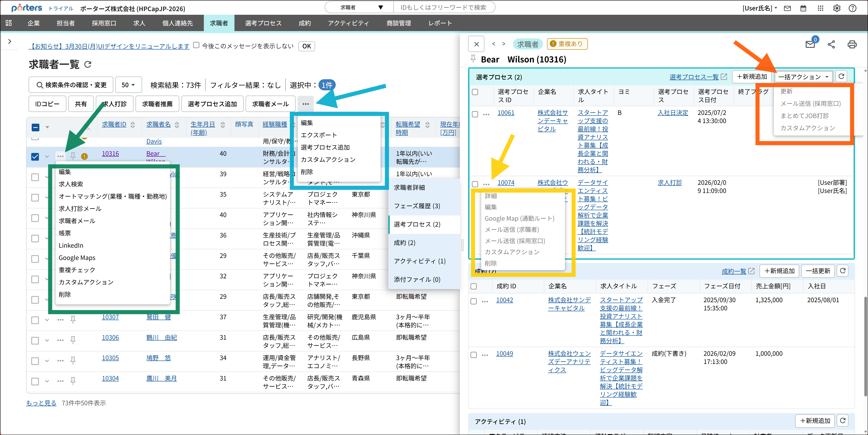
Task: Pin candidate row 10307
Action: (x=73, y=319)
